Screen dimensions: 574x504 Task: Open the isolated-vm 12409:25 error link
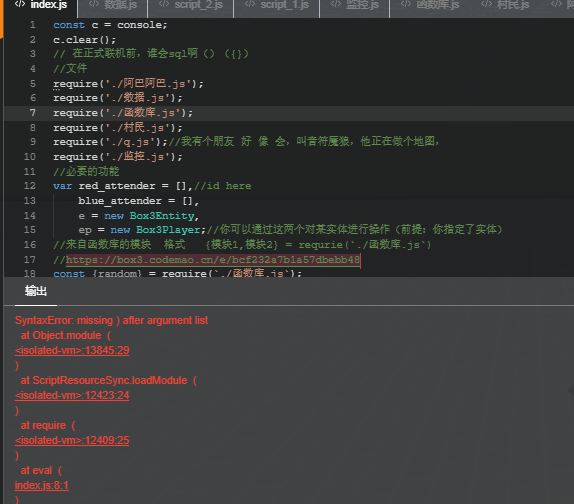tap(72, 440)
